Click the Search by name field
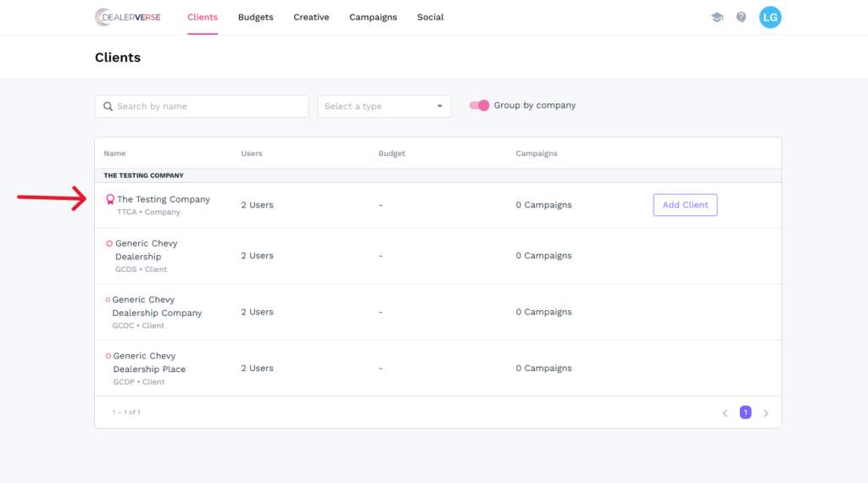This screenshot has height=483, width=868. 209,107
